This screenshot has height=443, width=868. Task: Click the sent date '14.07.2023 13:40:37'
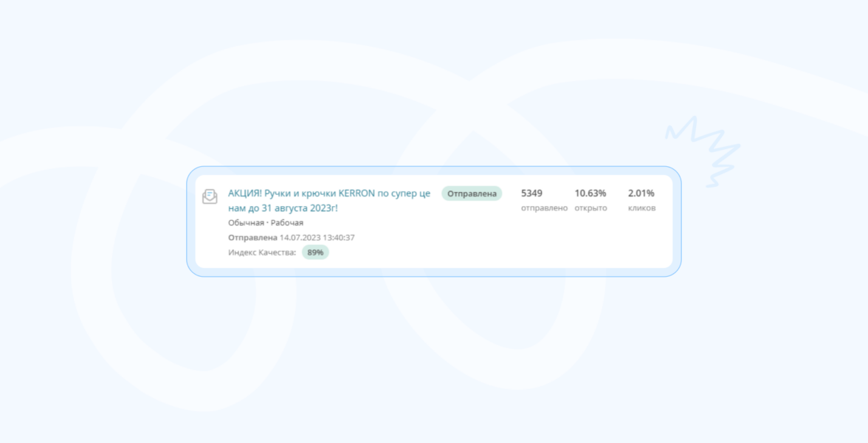317,238
